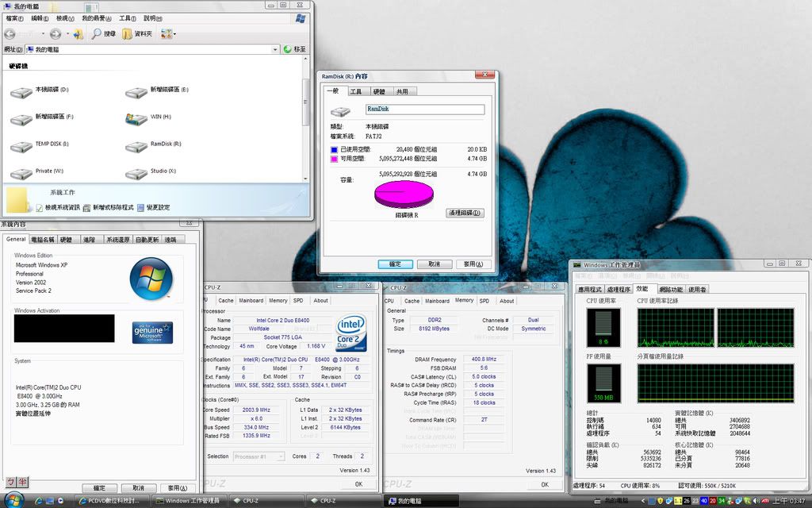Click the Views icon in Explorer toolbar

point(166,34)
